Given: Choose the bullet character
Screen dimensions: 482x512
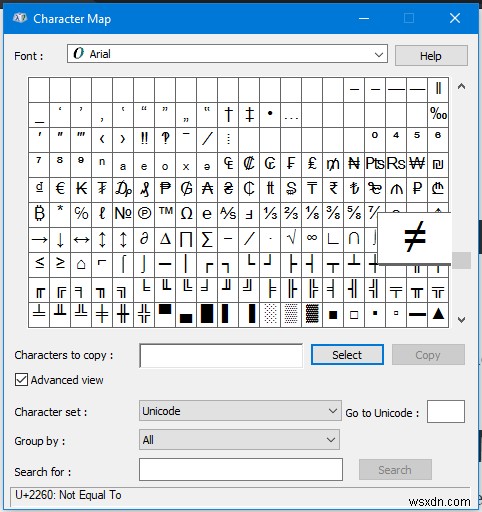Looking at the screenshot, I should pyautogui.click(x=270, y=115).
